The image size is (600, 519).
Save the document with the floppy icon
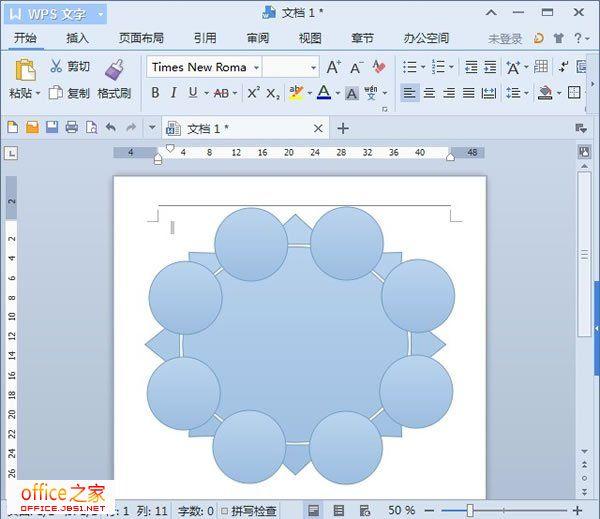52,127
